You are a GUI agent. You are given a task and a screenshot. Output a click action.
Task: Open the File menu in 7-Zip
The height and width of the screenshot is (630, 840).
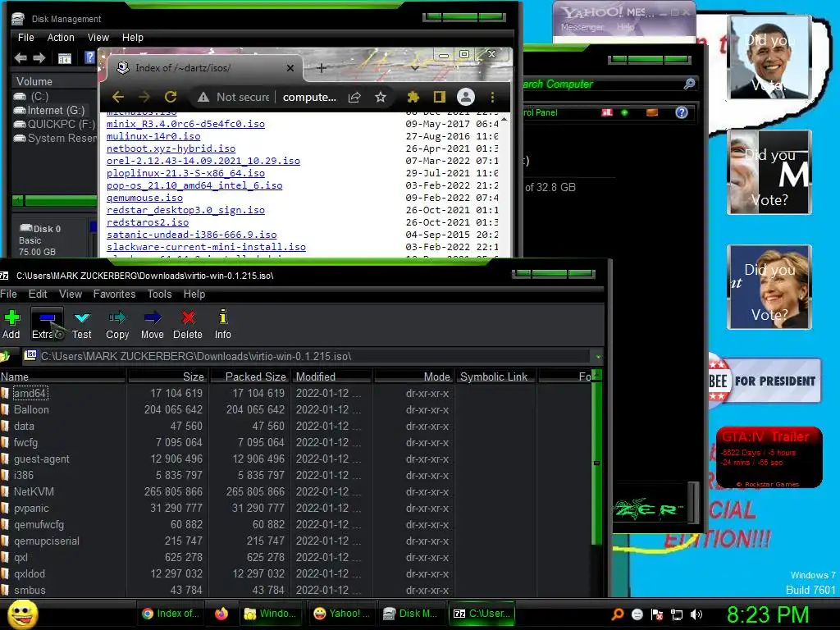8,294
